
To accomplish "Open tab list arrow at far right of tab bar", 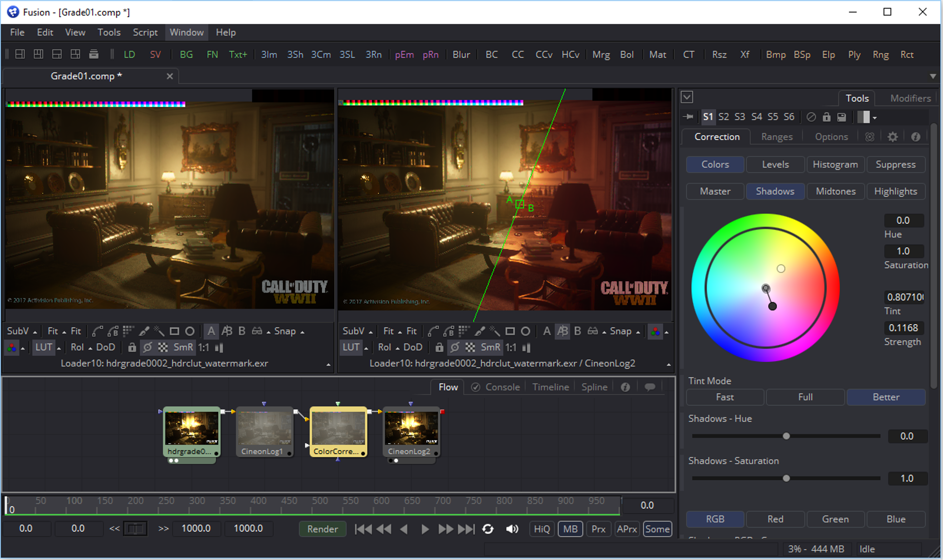I will coord(932,76).
